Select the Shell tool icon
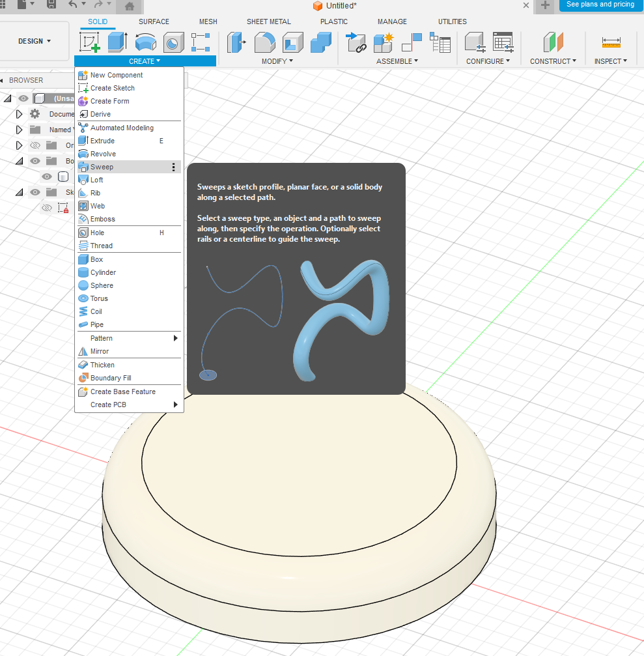 coord(292,42)
